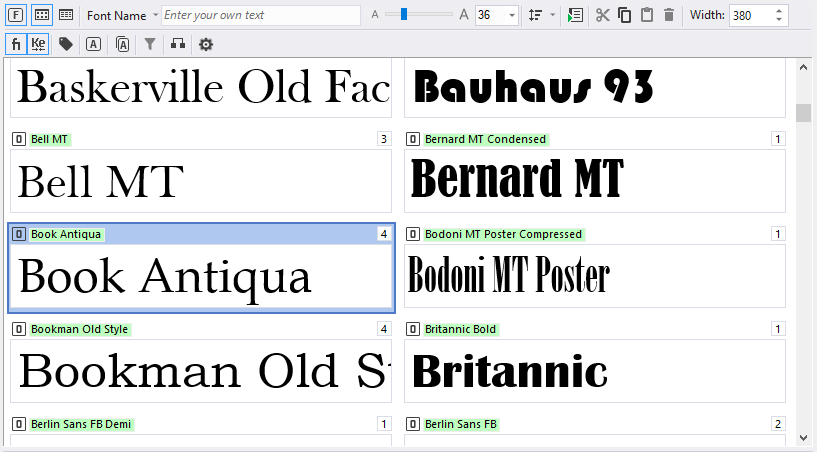Select the Bodoni MT Poster Compressed label
This screenshot has width=817, height=452.
click(503, 234)
